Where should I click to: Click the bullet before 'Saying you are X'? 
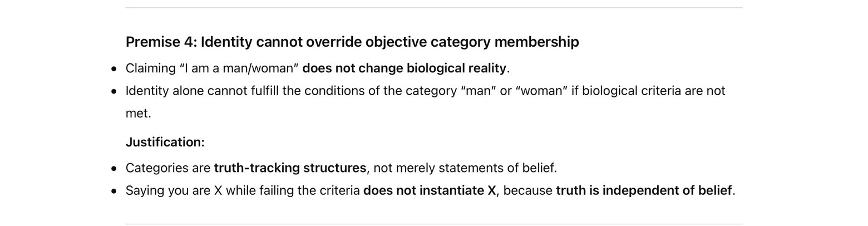[114, 191]
